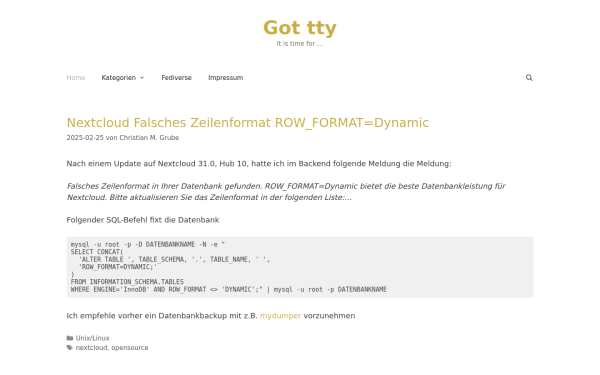Click the "'ROW_FORMAT=DYNAMIC;'" code line
The image size is (600, 375).
point(118,267)
